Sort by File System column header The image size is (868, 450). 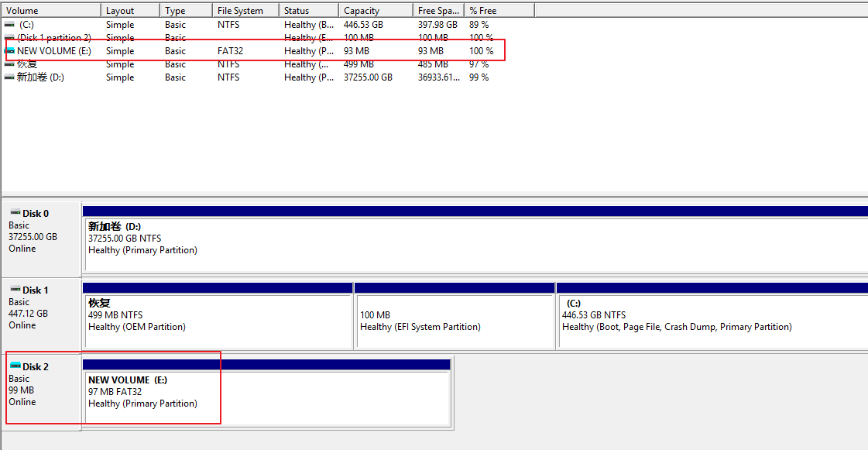coord(245,11)
